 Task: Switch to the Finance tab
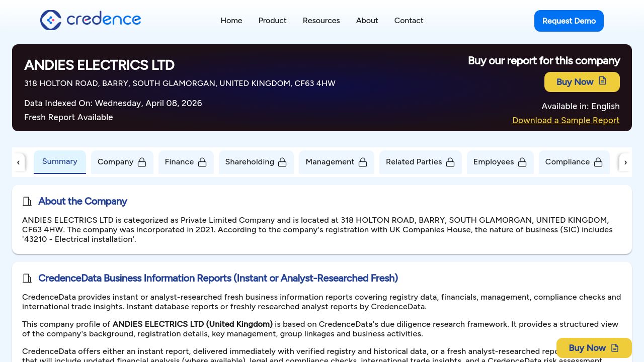click(x=186, y=162)
